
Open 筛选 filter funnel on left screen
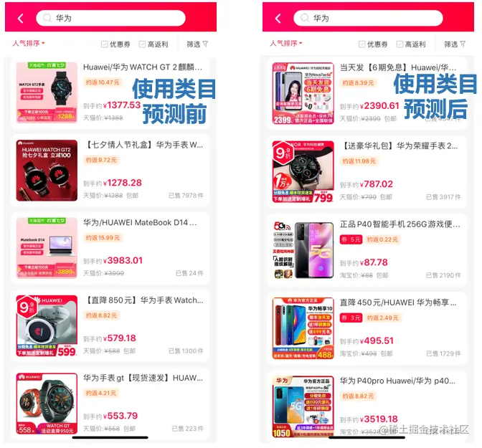197,44
